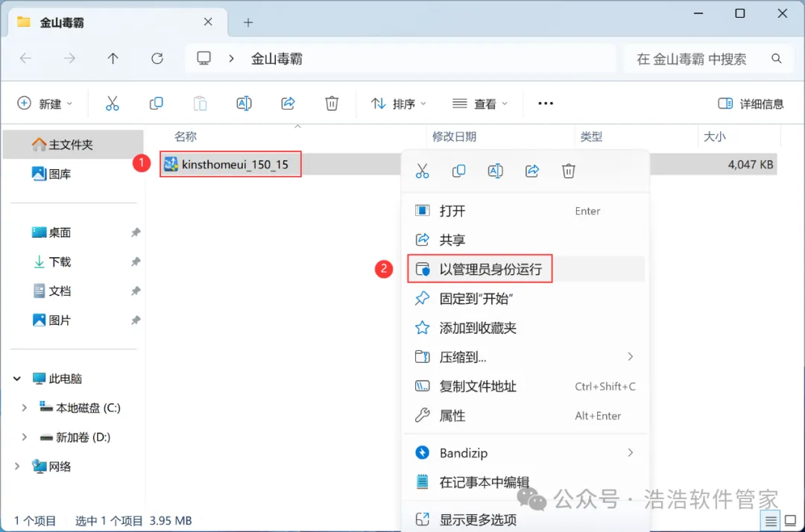Click the search magnifier icon

776,59
